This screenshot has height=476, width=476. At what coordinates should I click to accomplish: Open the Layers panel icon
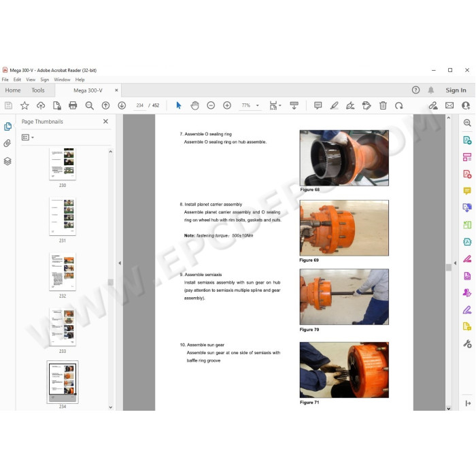pyautogui.click(x=7, y=161)
